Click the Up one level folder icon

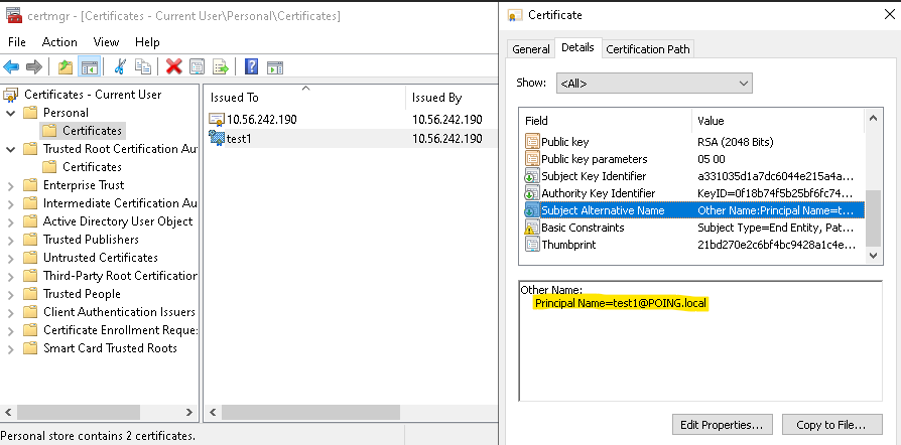66,67
